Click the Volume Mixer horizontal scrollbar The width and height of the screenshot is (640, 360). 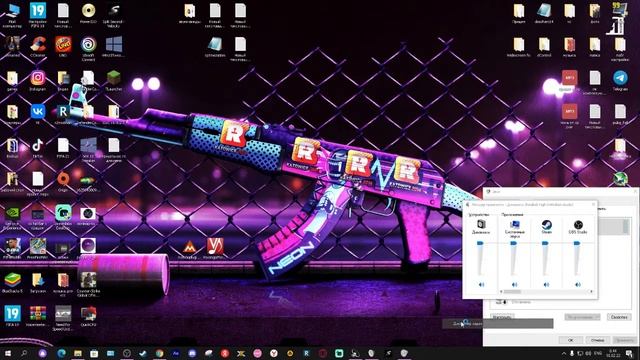[547, 291]
